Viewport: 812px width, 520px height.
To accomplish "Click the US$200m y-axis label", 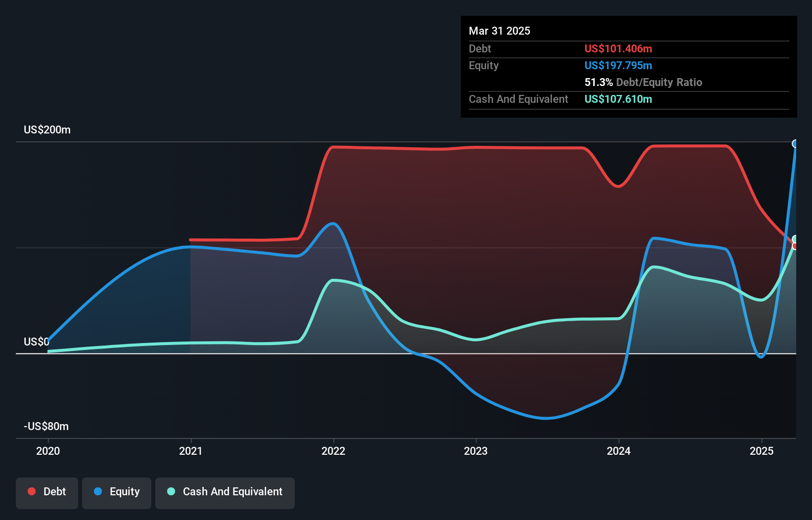I will coord(47,130).
